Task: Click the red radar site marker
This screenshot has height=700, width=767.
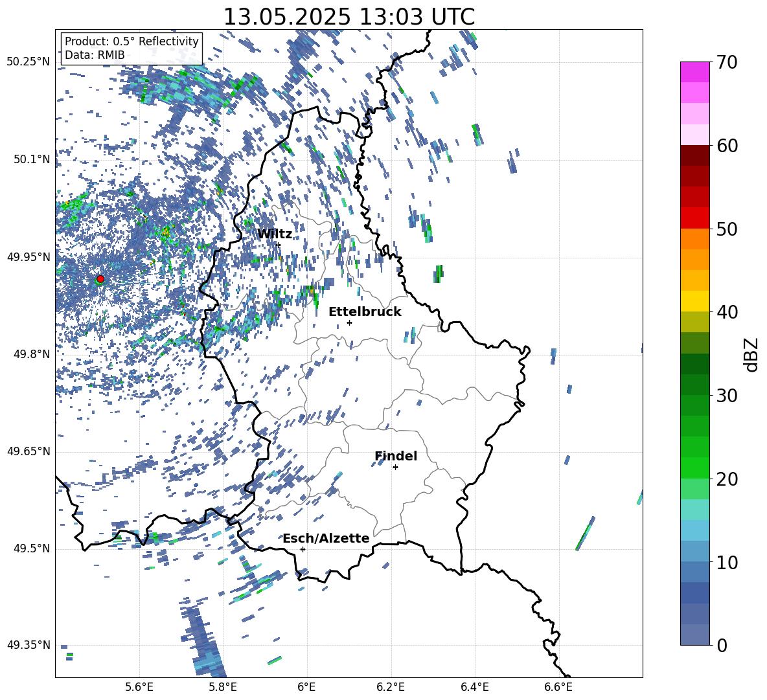Action: pos(100,278)
